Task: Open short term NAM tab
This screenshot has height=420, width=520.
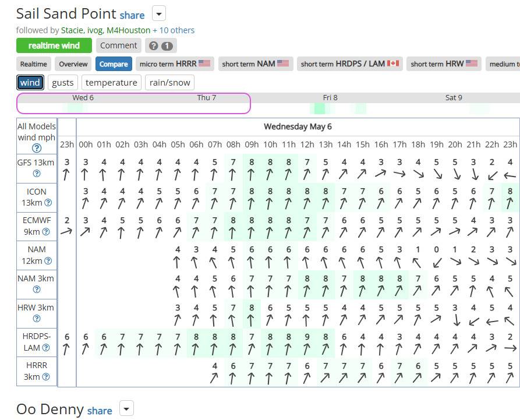Action: point(256,64)
